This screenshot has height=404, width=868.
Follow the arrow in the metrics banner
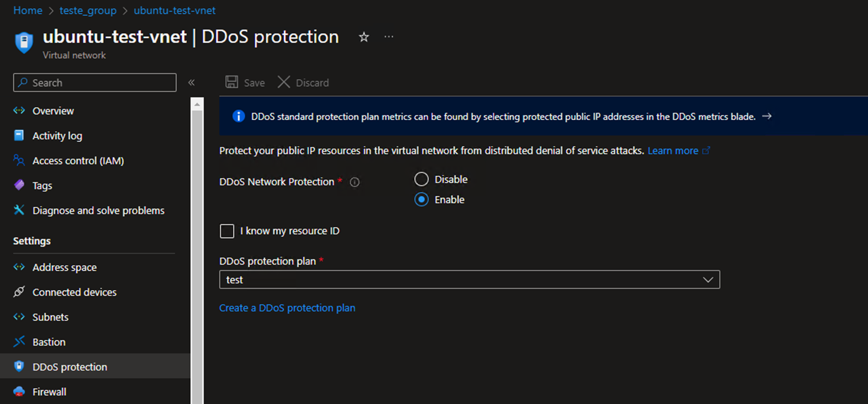(767, 116)
